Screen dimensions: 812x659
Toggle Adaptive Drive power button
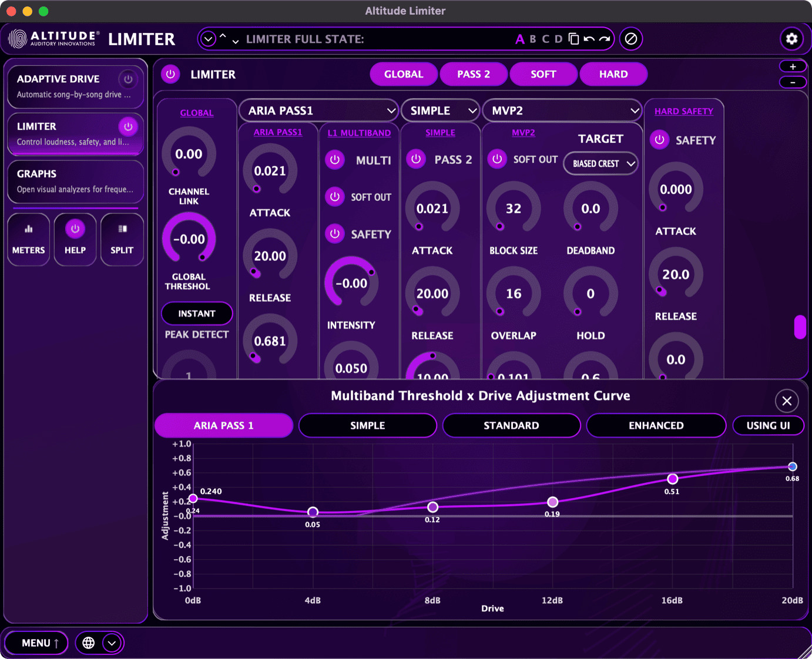[x=128, y=79]
